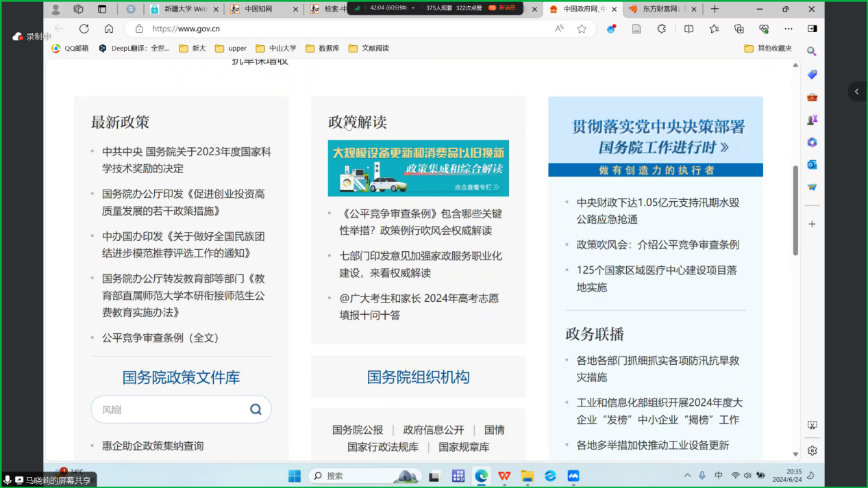Expand the side panel with left chevron
This screenshot has height=488, width=868.
click(x=856, y=92)
